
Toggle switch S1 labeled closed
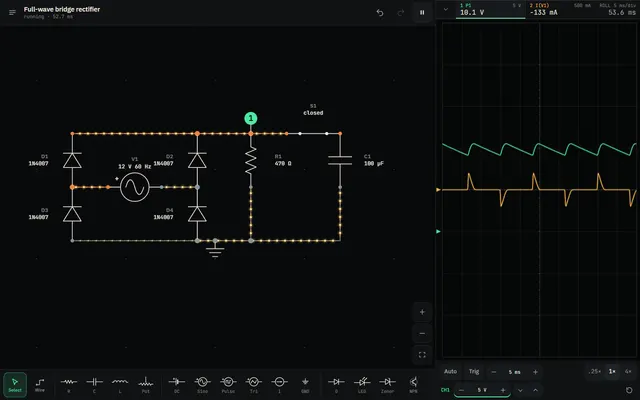313,133
